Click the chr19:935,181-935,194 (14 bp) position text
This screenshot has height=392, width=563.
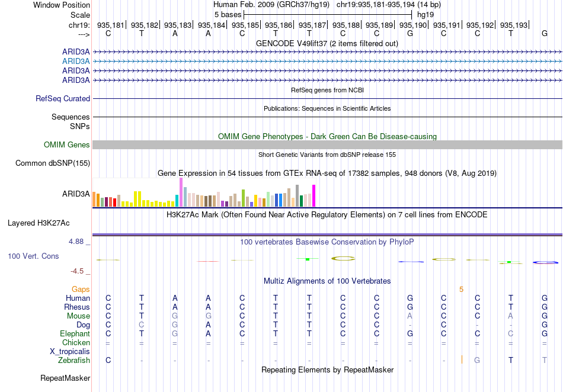[389, 5]
